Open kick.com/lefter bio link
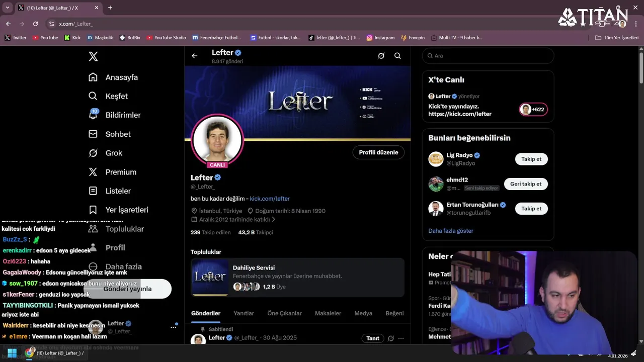This screenshot has height=362, width=644. [x=270, y=199]
